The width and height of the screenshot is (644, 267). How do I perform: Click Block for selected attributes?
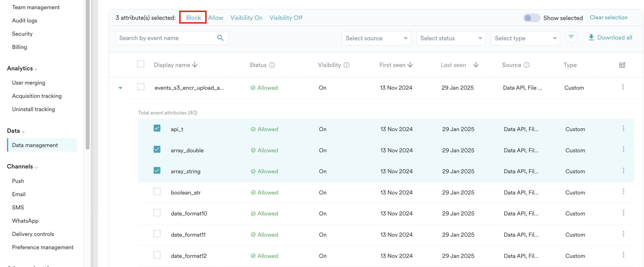click(x=193, y=18)
